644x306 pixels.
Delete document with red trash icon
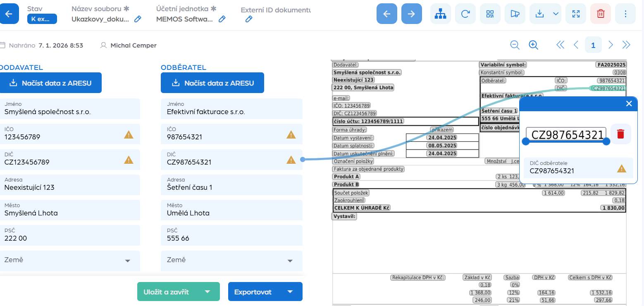(x=601, y=14)
